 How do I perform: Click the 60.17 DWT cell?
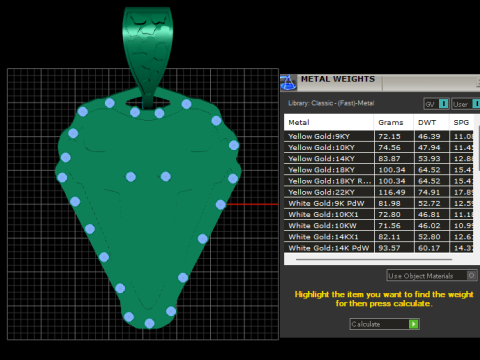pos(431,248)
